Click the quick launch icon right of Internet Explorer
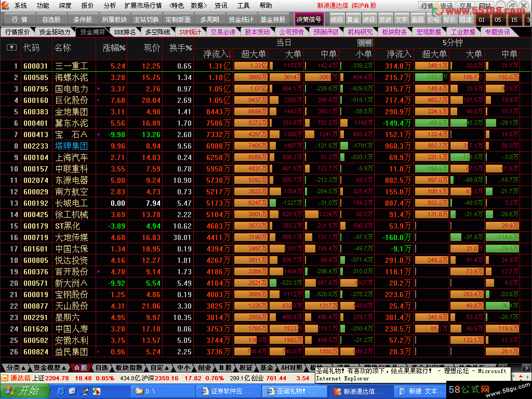 (72, 391)
